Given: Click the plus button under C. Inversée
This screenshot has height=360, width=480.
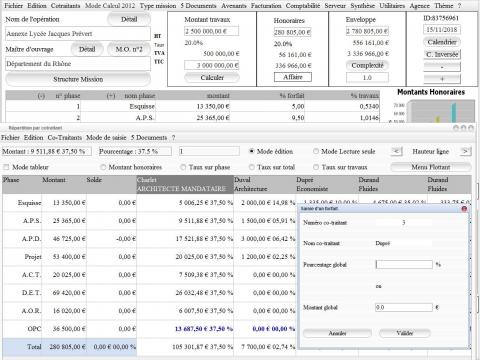Looking at the screenshot, I should 442,79.
